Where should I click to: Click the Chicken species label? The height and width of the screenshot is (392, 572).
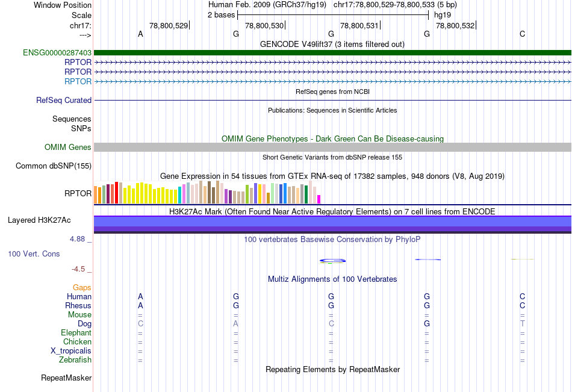click(x=77, y=341)
